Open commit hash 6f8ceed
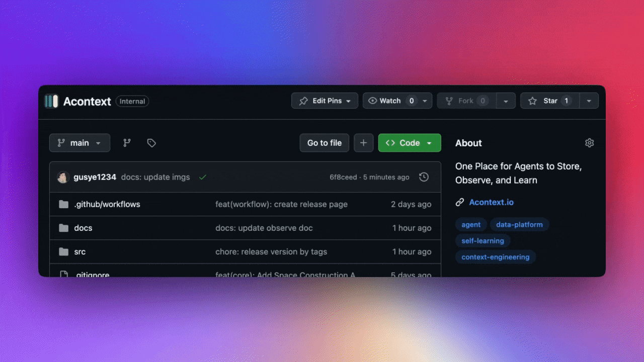 pyautogui.click(x=343, y=177)
